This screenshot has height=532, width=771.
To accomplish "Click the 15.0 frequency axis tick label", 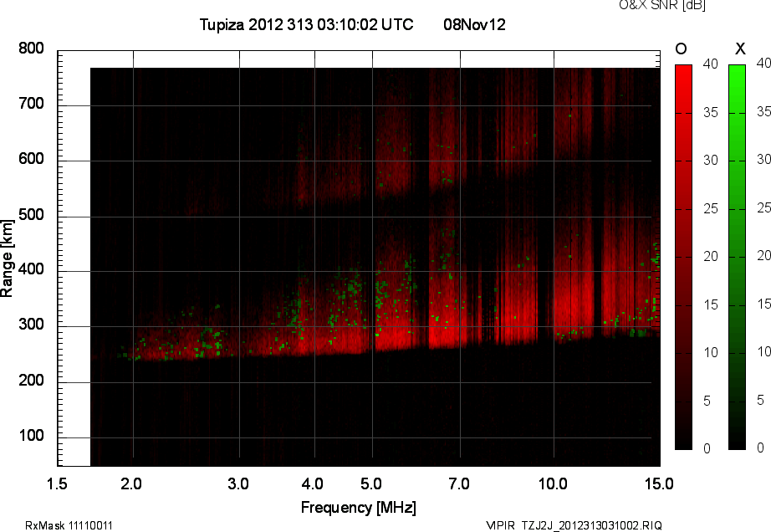I will 659,483.
